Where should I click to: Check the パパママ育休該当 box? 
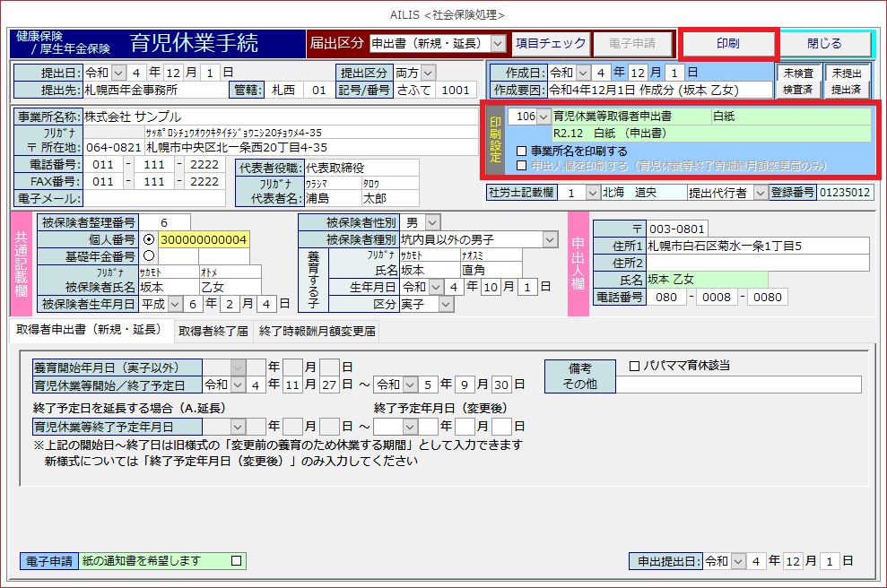point(634,366)
